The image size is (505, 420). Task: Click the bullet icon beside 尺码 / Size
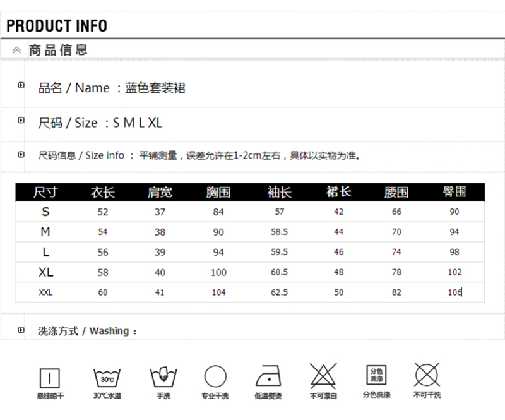click(21, 120)
